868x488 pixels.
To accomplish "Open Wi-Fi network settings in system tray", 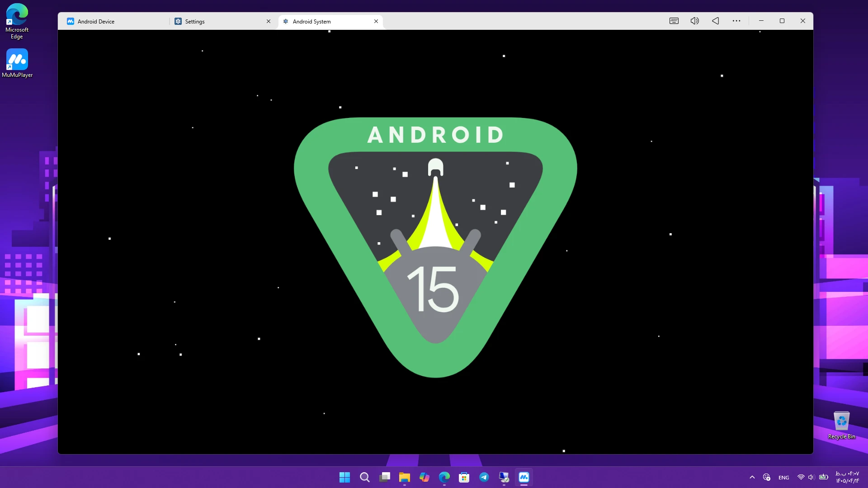I will click(x=801, y=477).
